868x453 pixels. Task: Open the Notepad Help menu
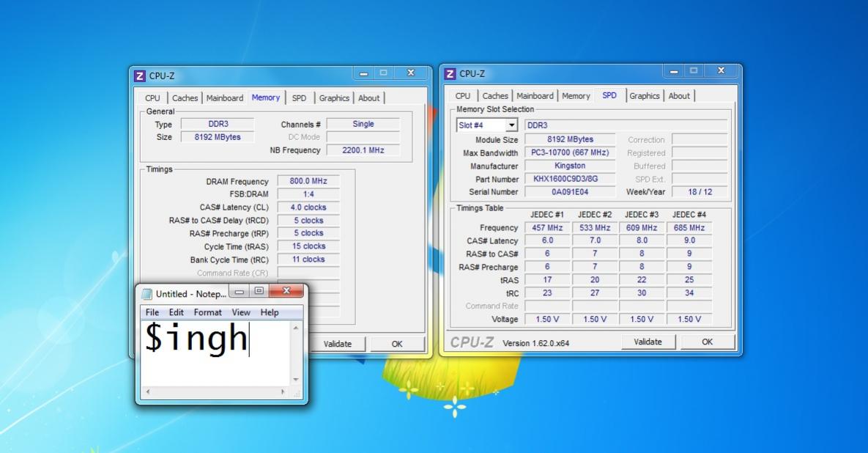(x=270, y=312)
